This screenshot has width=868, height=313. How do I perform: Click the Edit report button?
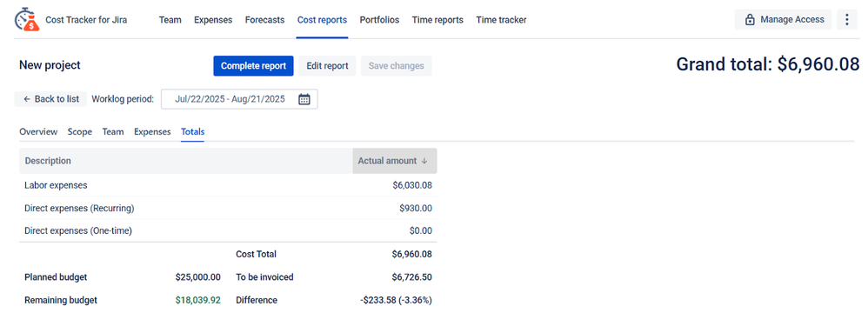click(x=327, y=66)
